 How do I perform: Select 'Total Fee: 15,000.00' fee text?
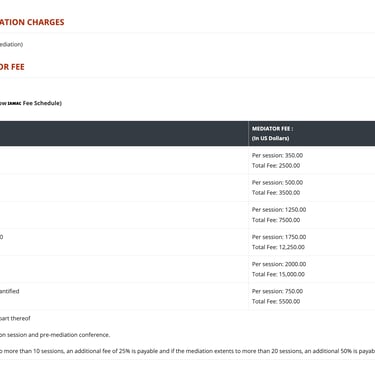pyautogui.click(x=278, y=274)
